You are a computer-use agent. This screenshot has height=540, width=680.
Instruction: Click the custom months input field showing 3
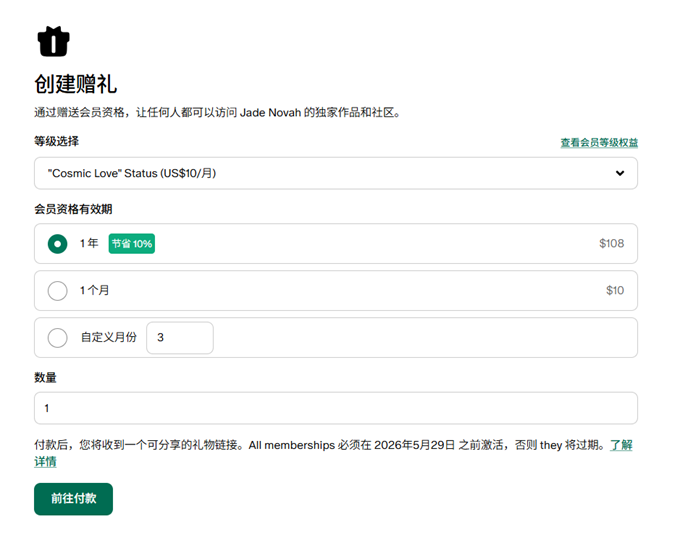(x=180, y=338)
